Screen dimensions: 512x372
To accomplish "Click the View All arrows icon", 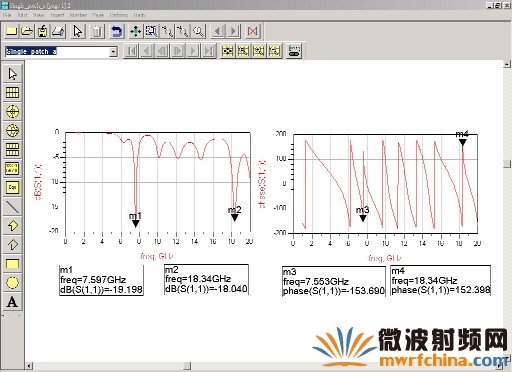I will [x=135, y=31].
